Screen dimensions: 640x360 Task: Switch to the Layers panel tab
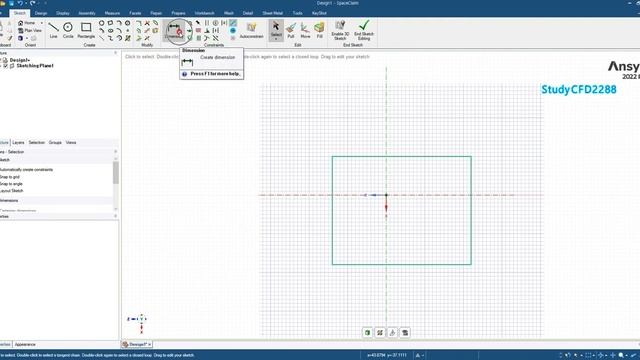(x=18, y=142)
